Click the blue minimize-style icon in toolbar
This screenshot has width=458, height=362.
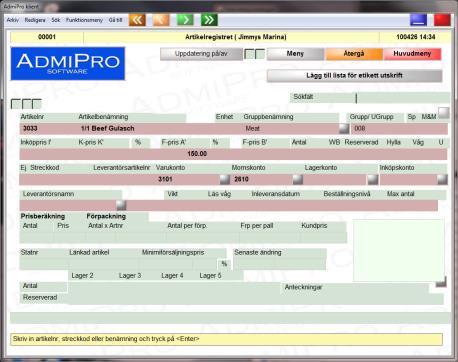[x=418, y=20]
